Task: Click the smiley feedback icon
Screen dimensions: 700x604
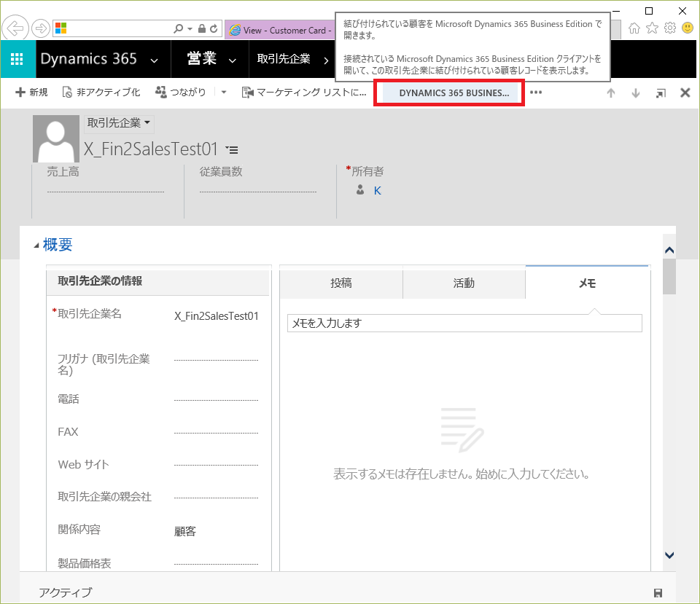Action: point(688,28)
